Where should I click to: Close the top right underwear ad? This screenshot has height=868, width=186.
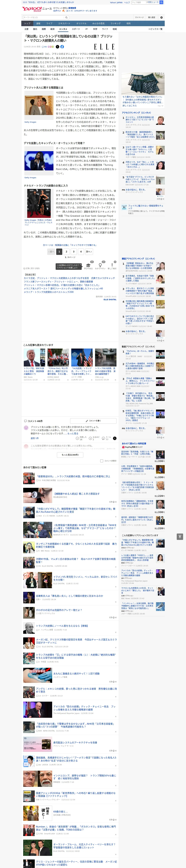click(163, 73)
